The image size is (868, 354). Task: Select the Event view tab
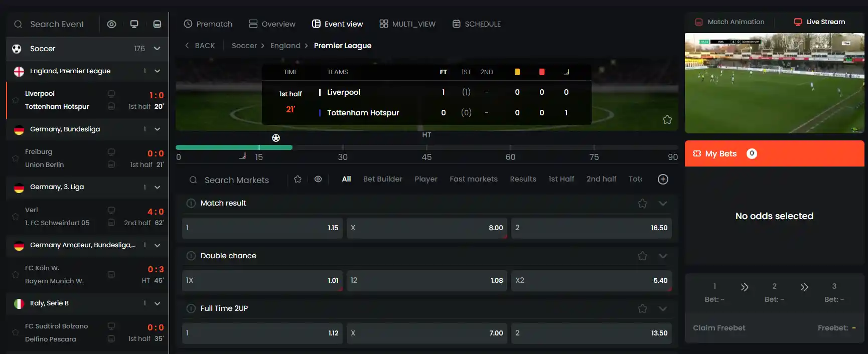point(337,24)
